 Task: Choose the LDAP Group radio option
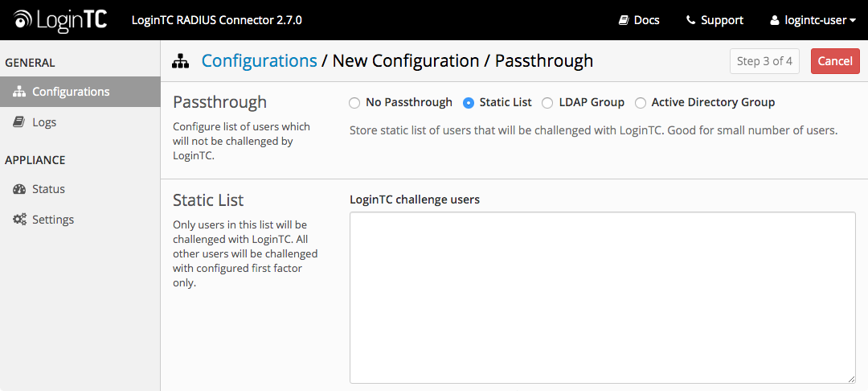(547, 103)
